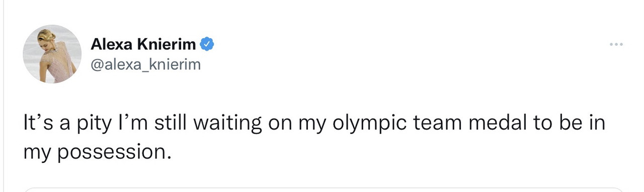Click the Alexa Knierim display name
The width and height of the screenshot is (644, 192).
[x=144, y=44]
